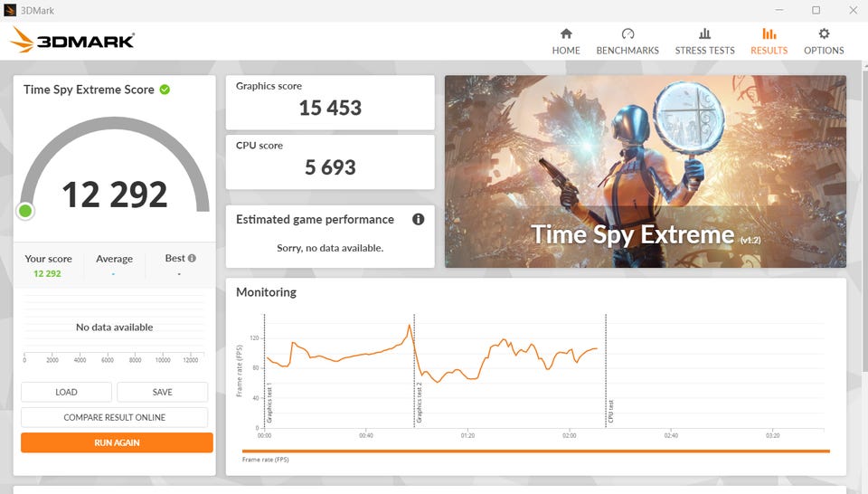The width and height of the screenshot is (868, 494).
Task: Click the green dot on score gauge
Action: (x=25, y=211)
